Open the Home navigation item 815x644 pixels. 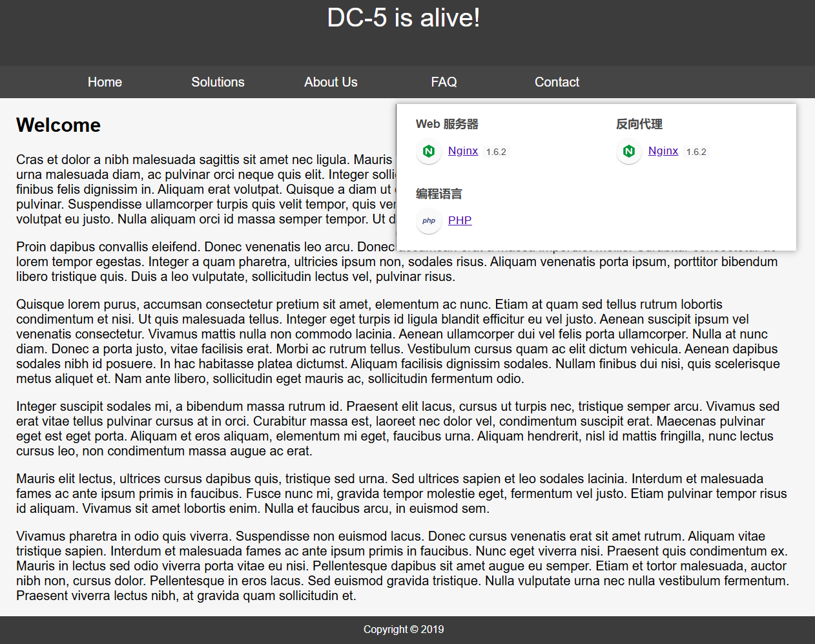click(x=105, y=82)
